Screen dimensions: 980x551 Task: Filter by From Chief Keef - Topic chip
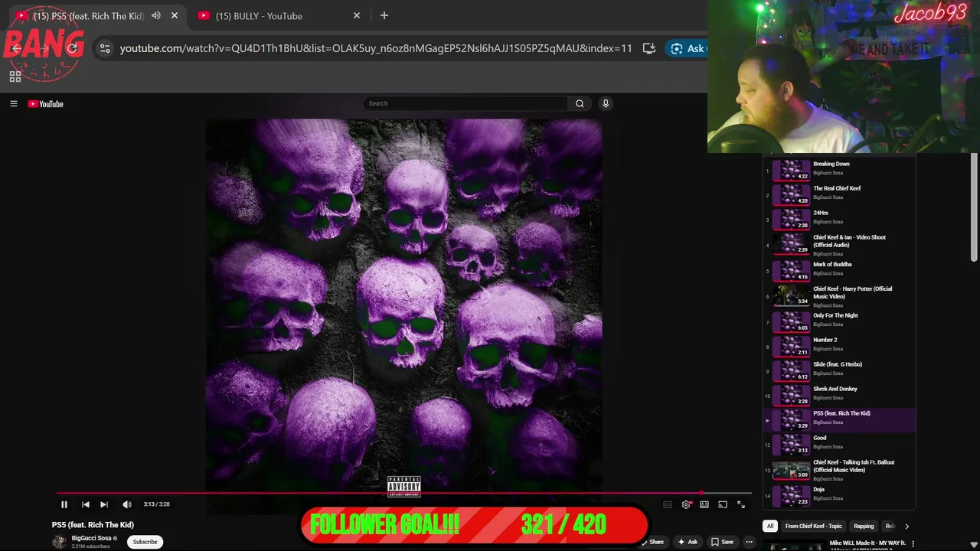pos(813,527)
